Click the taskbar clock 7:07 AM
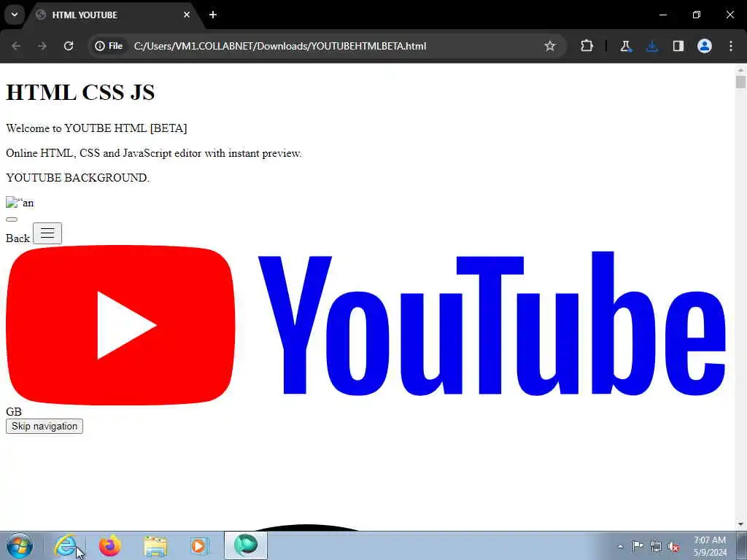 pyautogui.click(x=710, y=540)
